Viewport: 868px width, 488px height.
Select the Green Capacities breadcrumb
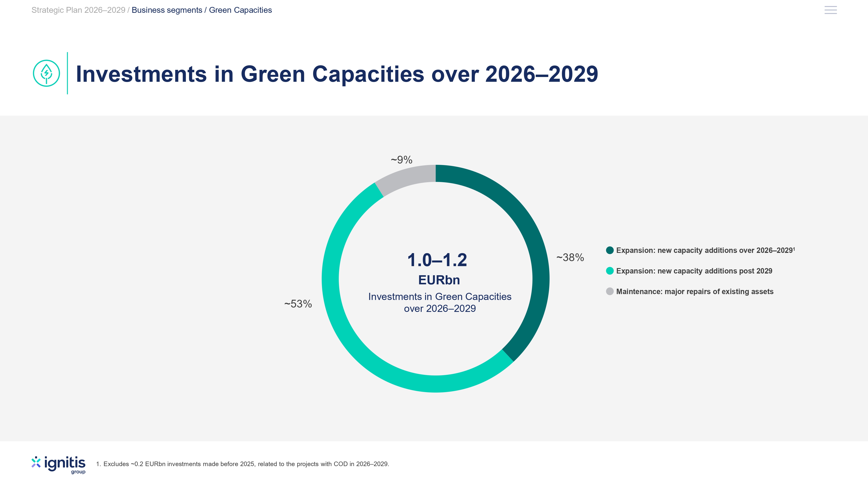click(240, 10)
